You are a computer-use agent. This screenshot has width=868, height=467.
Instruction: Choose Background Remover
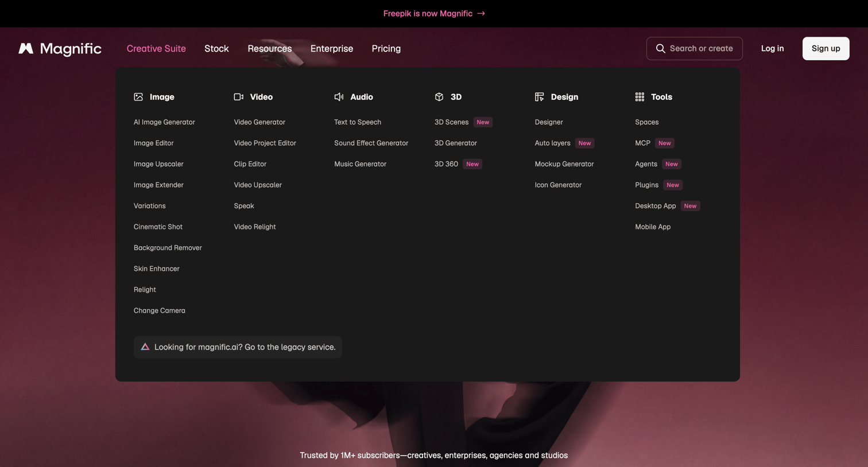[168, 248]
